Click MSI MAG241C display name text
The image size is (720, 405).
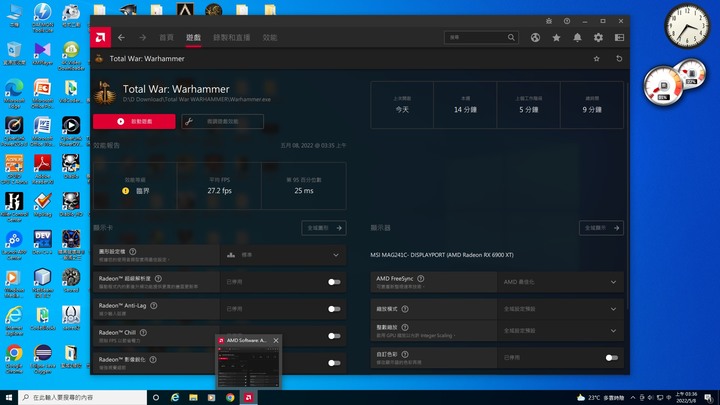coord(442,255)
